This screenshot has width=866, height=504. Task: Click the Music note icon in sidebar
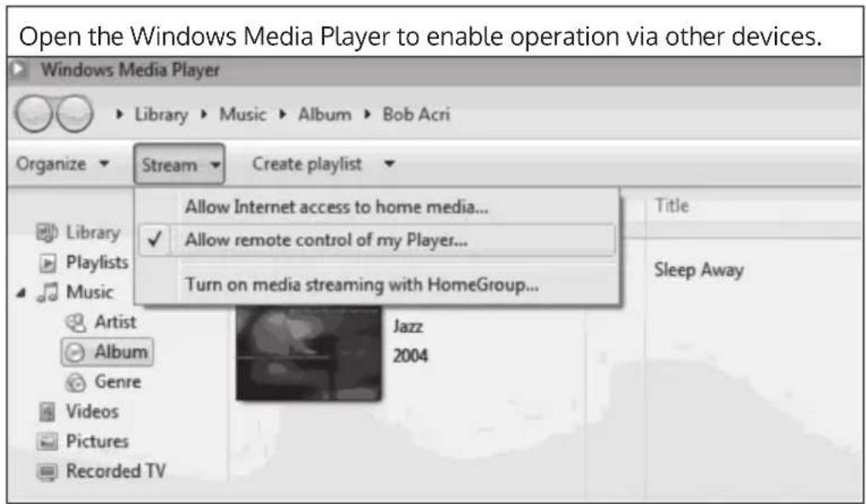(x=48, y=292)
